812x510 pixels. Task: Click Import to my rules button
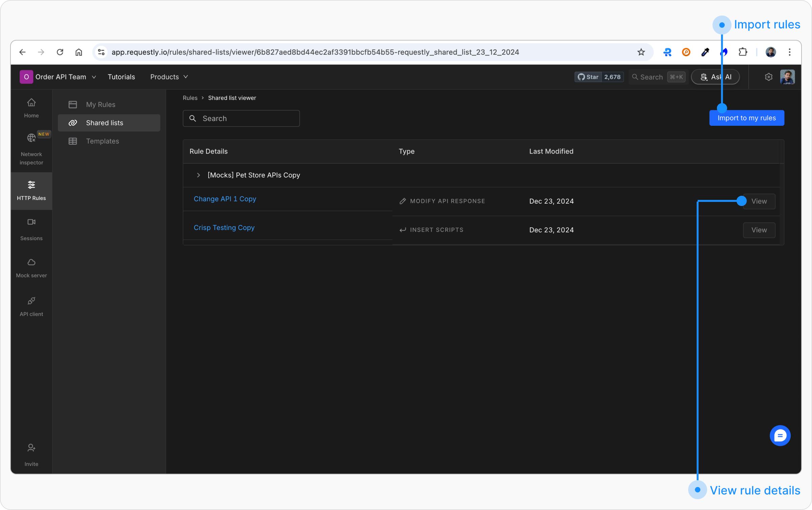point(746,118)
